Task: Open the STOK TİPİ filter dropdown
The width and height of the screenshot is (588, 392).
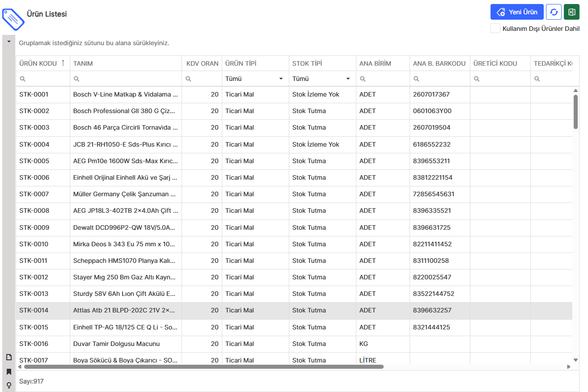Action: pyautogui.click(x=348, y=79)
